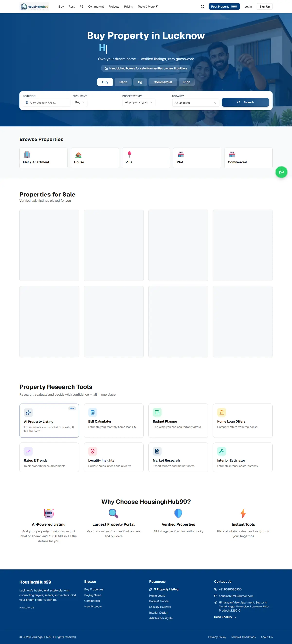The image size is (292, 644).
Task: Open the Interior Estimator hammer icon
Action: click(222, 451)
